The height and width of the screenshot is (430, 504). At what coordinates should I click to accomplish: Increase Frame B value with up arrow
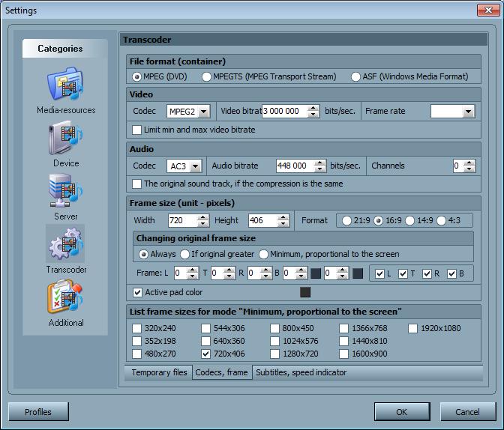301,270
